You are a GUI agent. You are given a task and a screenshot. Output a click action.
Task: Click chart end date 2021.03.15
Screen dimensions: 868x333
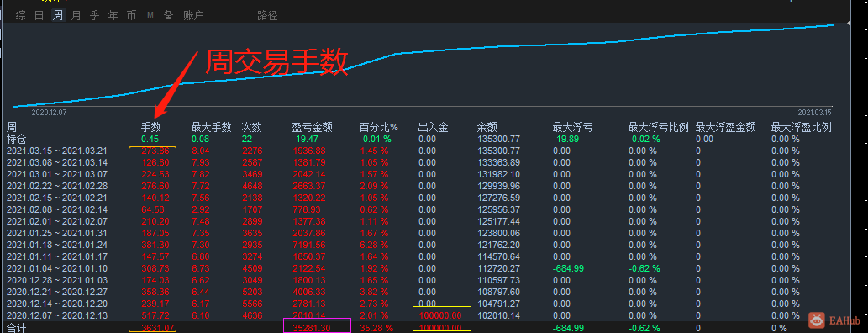815,112
